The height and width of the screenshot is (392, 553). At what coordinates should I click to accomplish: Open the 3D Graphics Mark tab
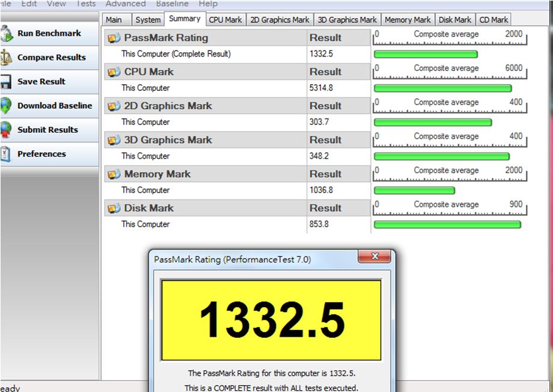click(x=347, y=20)
